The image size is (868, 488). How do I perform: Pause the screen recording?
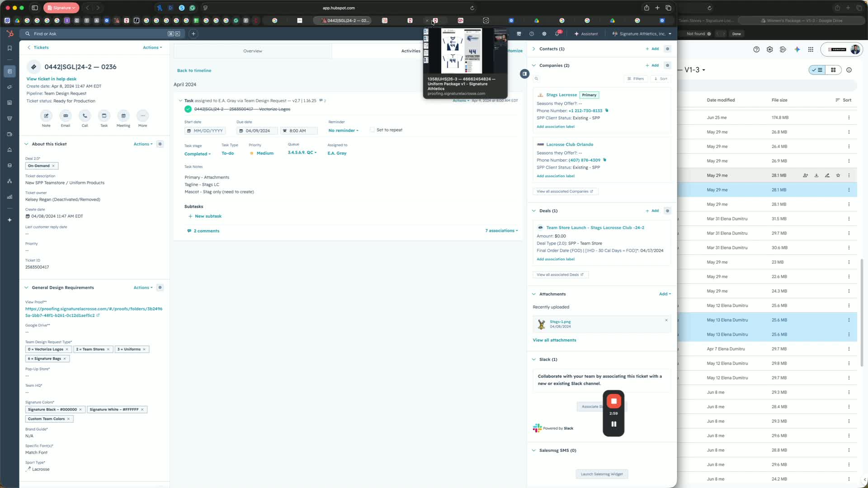click(x=613, y=424)
